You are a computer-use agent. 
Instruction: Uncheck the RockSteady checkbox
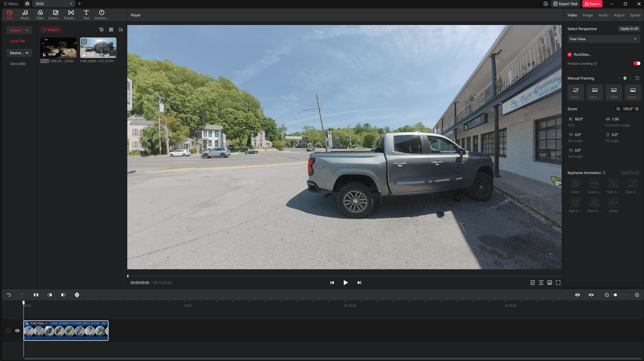(570, 55)
